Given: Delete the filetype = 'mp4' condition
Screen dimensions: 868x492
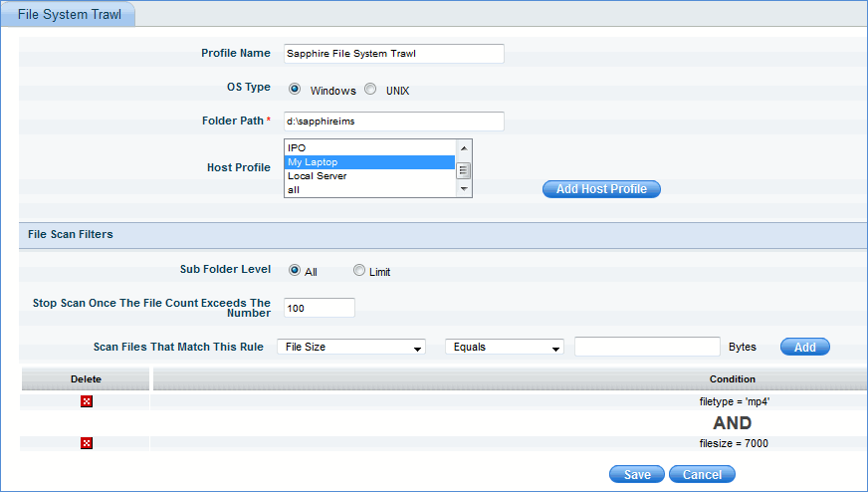Looking at the screenshot, I should pos(87,401).
